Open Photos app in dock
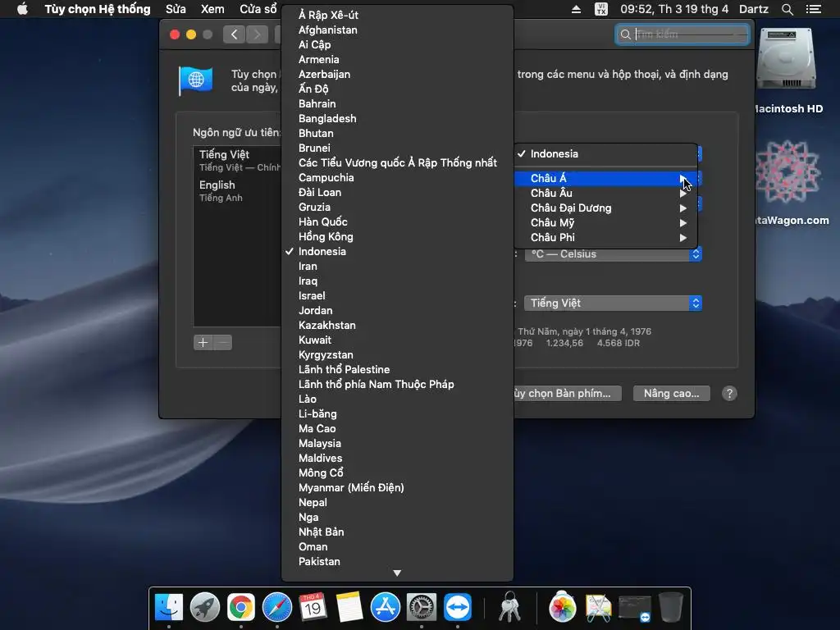840x630 pixels. pos(562,608)
